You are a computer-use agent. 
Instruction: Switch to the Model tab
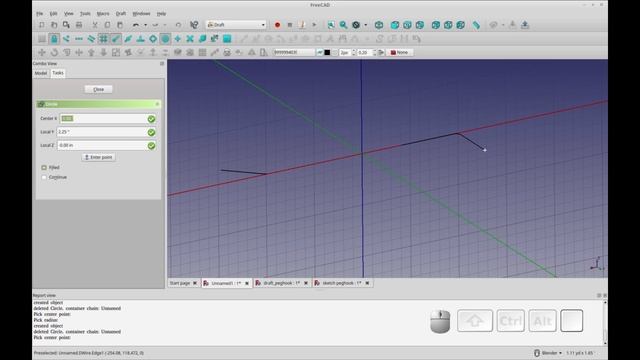[41, 73]
